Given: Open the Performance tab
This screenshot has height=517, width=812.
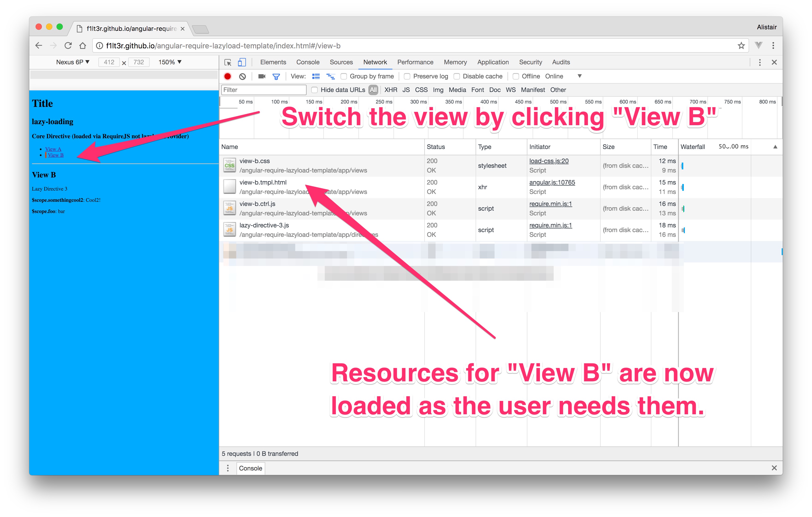Looking at the screenshot, I should [x=415, y=62].
